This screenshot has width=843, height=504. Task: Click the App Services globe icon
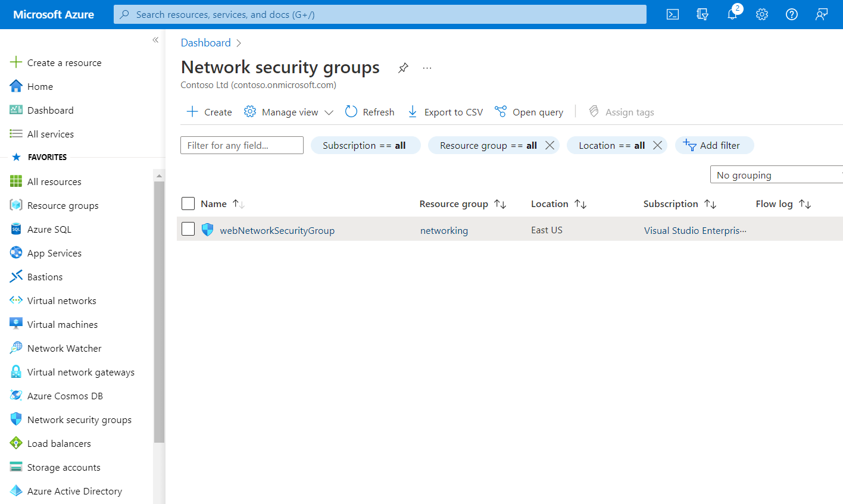(16, 253)
